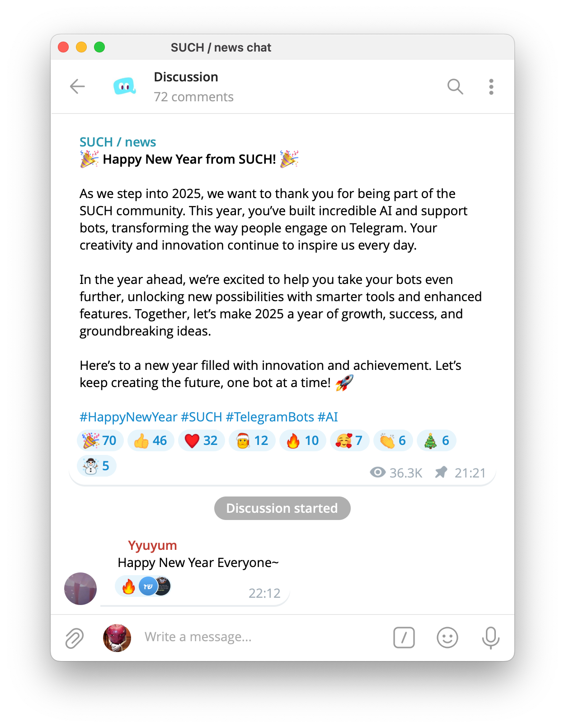565x728 pixels.
Task: Click the SUCH / news channel name
Action: (118, 142)
